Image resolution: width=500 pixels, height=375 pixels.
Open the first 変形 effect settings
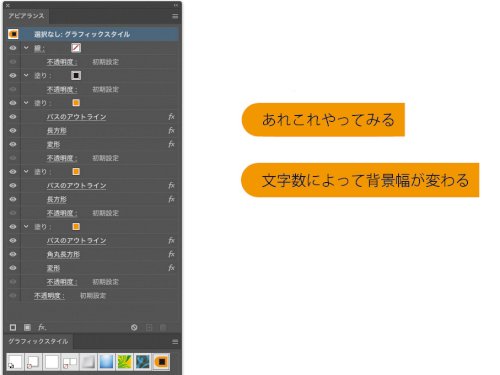coord(53,145)
